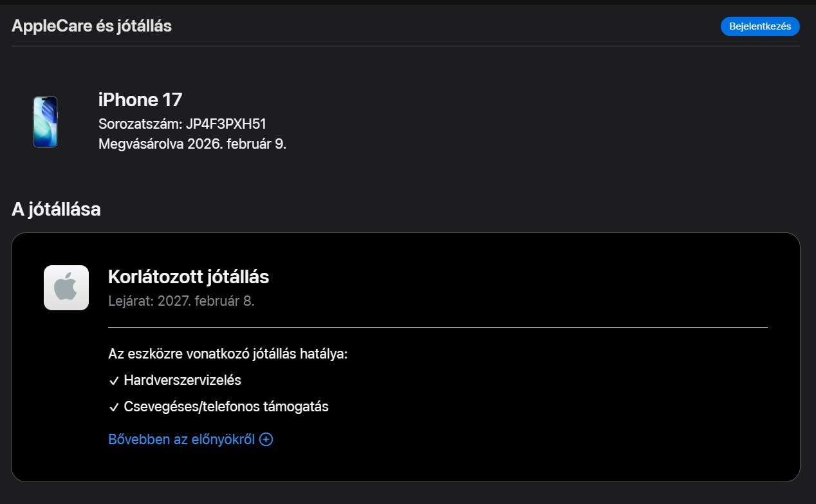Click the Csevegéses/telefonos támogatás coverage label

point(226,407)
